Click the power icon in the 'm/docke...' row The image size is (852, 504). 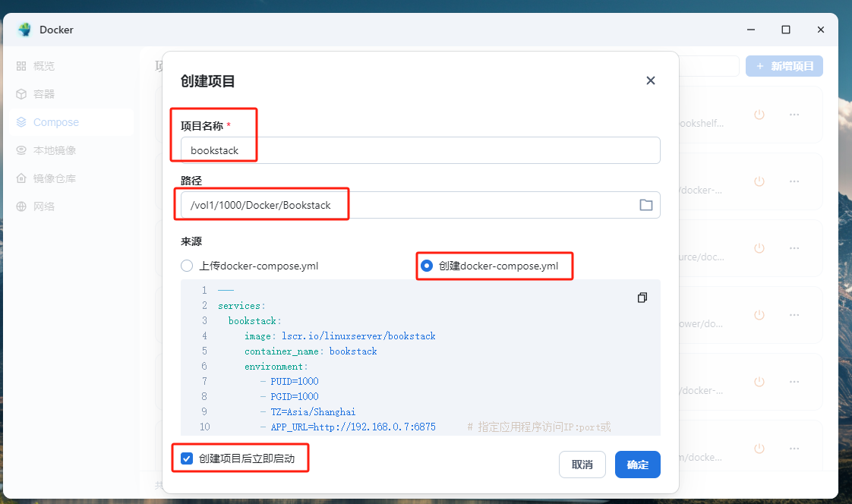pyautogui.click(x=759, y=449)
